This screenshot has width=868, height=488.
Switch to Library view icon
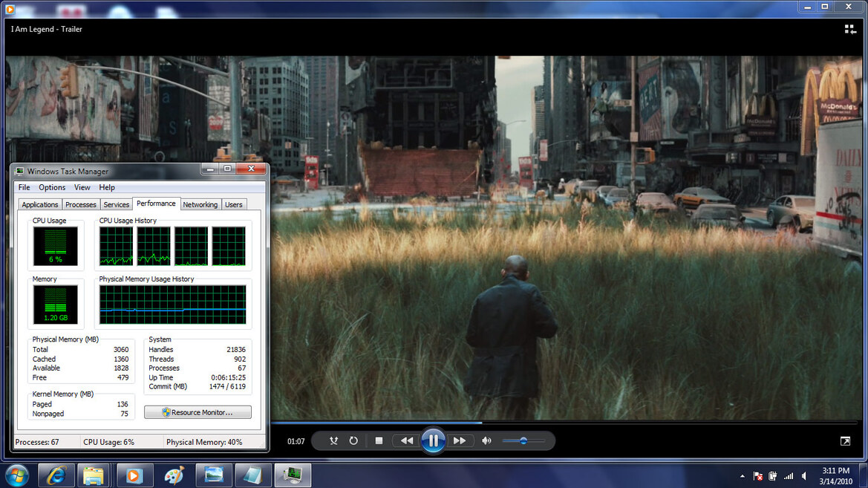point(850,30)
